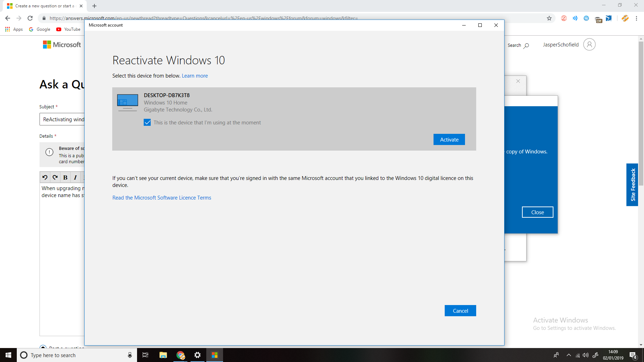644x362 pixels.
Task: Click the Cancel button in Reactivate dialog
Action: click(460, 311)
